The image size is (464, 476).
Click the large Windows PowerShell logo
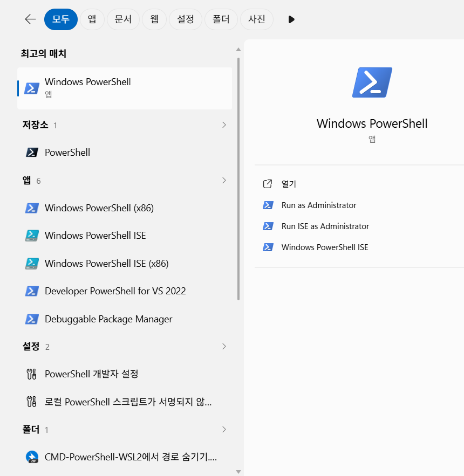pyautogui.click(x=372, y=82)
